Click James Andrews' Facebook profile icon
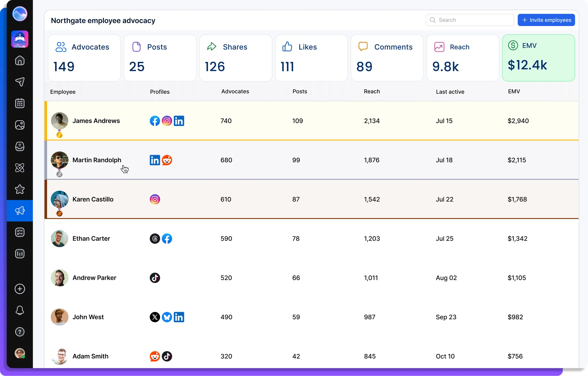Viewport: 588px width, 376px height. [155, 121]
